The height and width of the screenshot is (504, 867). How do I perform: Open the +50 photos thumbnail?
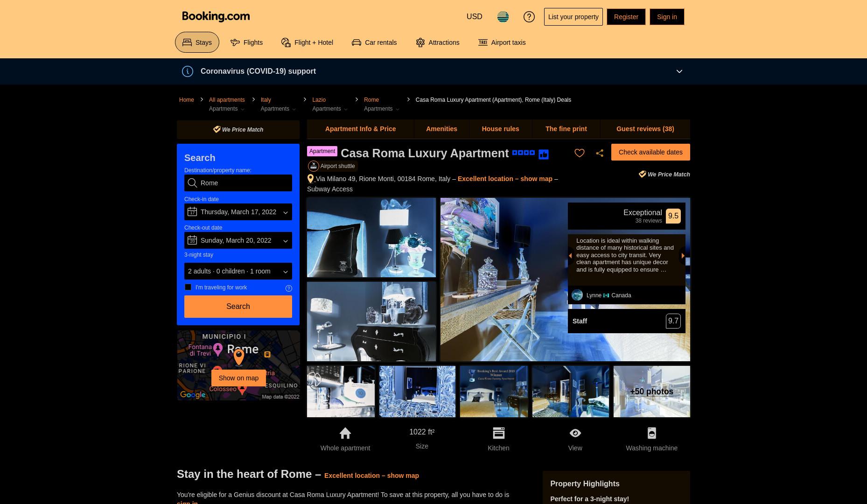[651, 392]
